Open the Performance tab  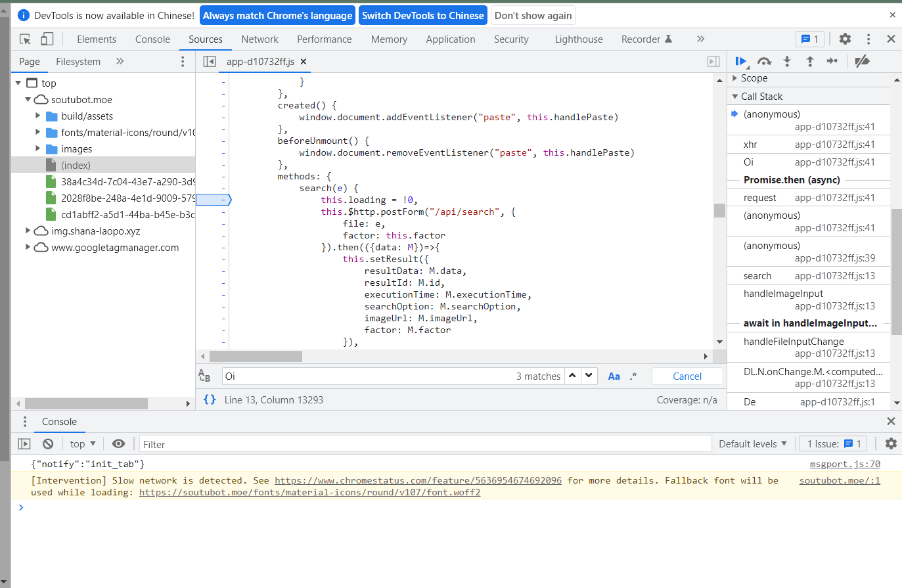325,39
